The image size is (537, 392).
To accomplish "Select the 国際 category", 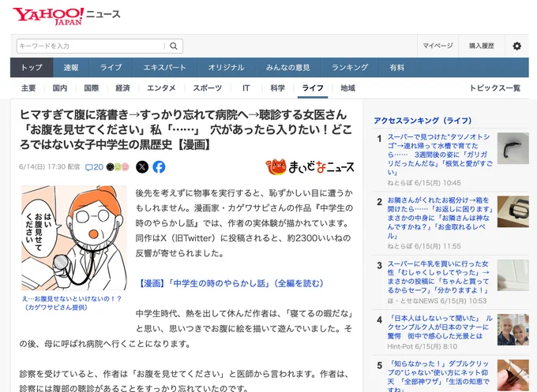I will pyautogui.click(x=92, y=88).
